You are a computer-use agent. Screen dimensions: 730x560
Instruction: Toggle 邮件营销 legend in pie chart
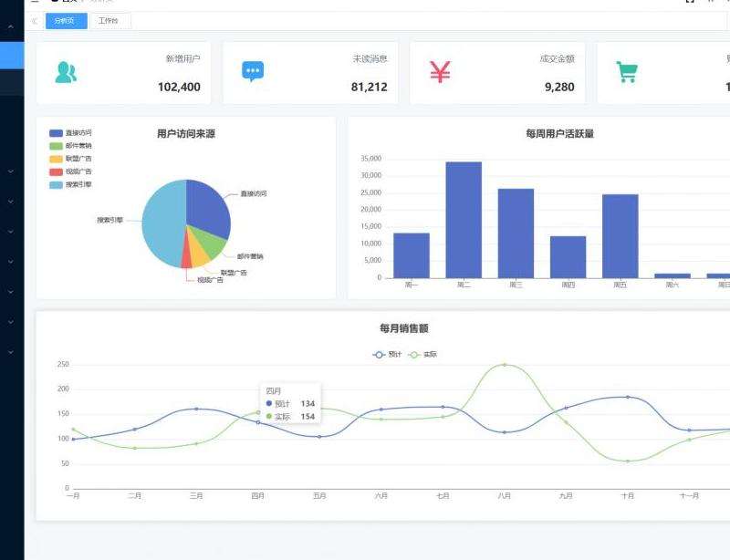point(70,146)
